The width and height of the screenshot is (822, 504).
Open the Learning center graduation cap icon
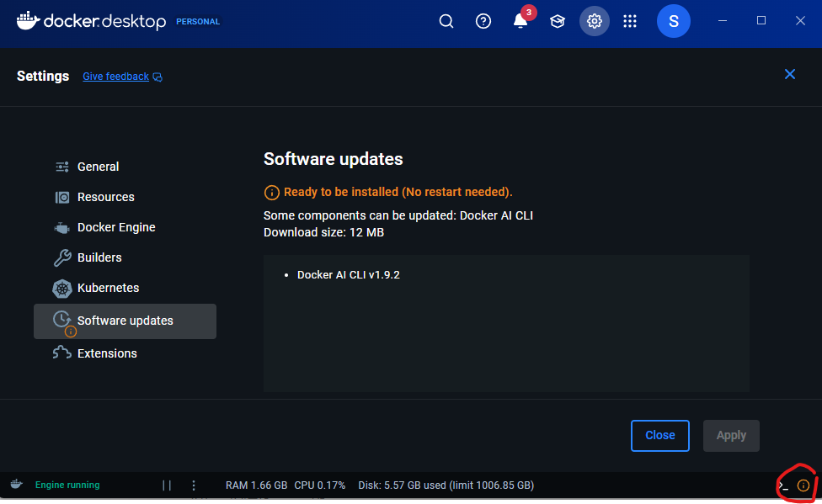(x=558, y=22)
